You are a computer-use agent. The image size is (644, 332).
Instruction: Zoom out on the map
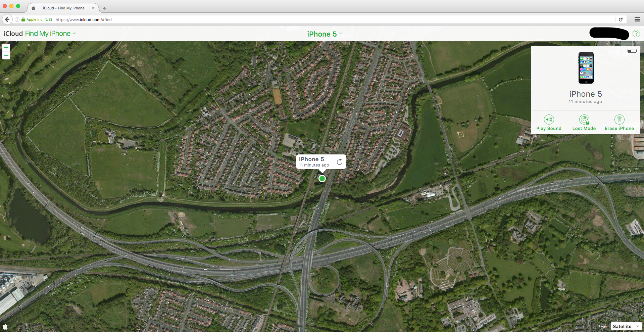click(x=6, y=55)
